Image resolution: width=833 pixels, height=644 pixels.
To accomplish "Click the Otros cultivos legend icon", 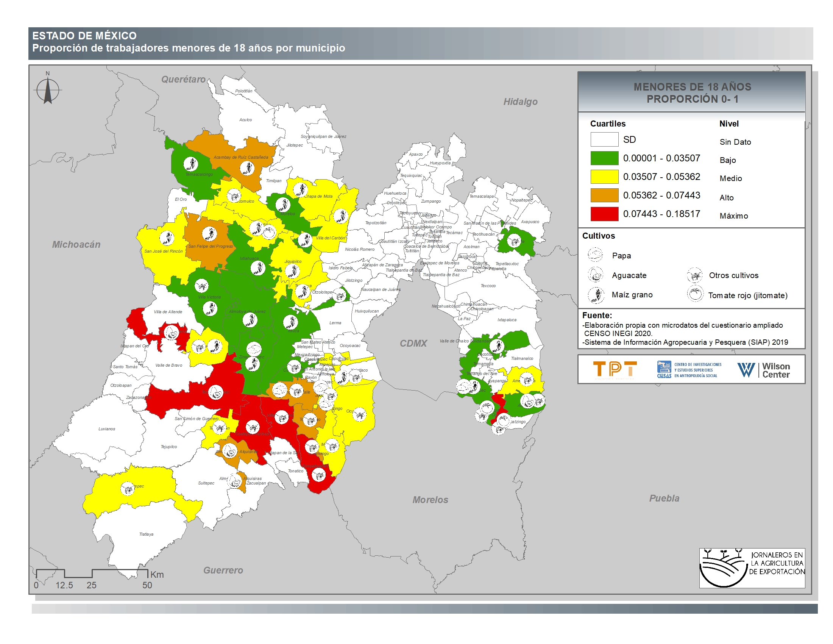I will 695,275.
